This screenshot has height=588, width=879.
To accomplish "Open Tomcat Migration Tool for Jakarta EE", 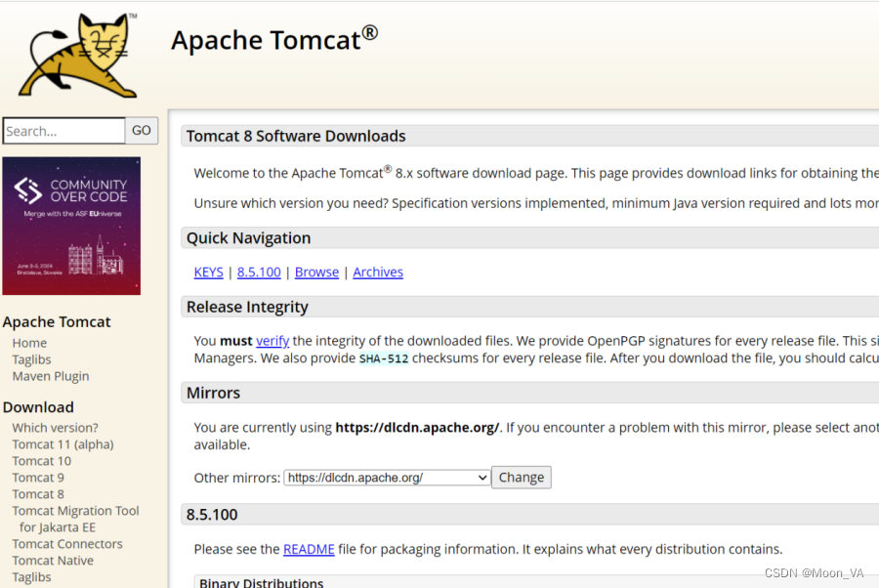I will pyautogui.click(x=75, y=519).
